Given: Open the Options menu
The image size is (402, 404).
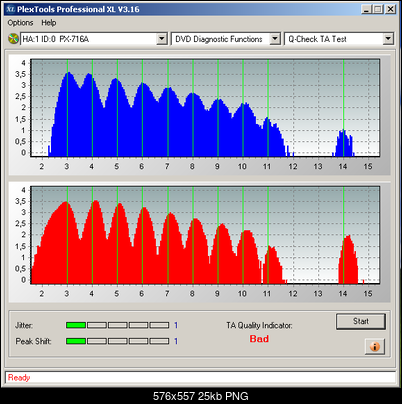Looking at the screenshot, I should pos(20,23).
